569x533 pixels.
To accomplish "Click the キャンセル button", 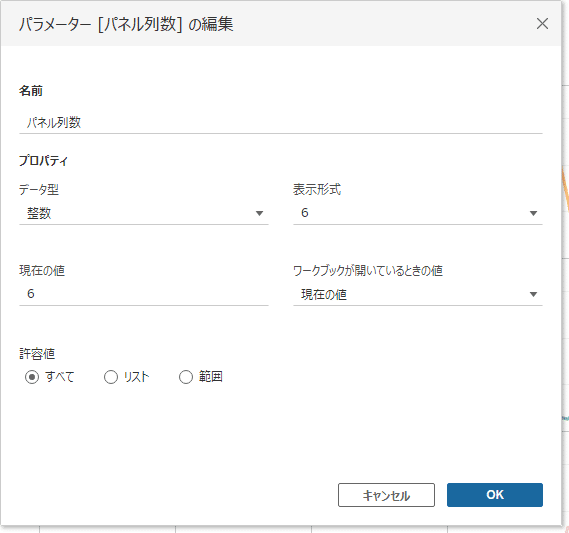I will point(386,495).
